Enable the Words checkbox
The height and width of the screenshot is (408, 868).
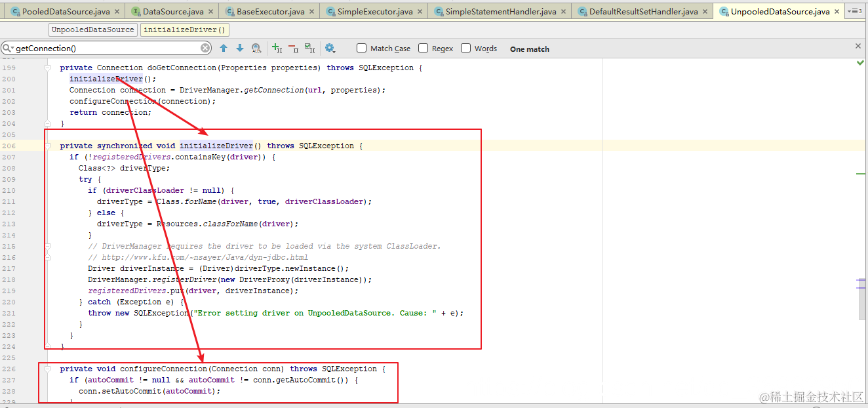(x=465, y=48)
